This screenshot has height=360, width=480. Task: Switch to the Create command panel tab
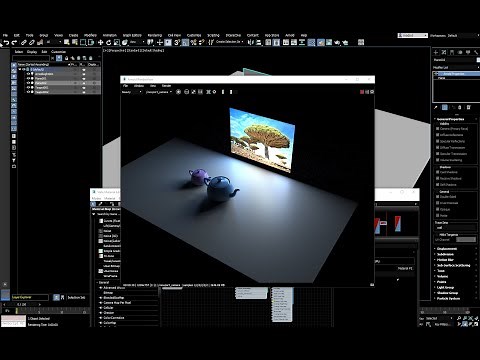click(436, 52)
